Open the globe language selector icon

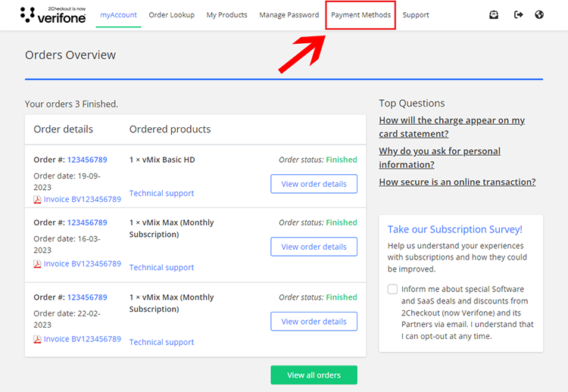tap(539, 14)
